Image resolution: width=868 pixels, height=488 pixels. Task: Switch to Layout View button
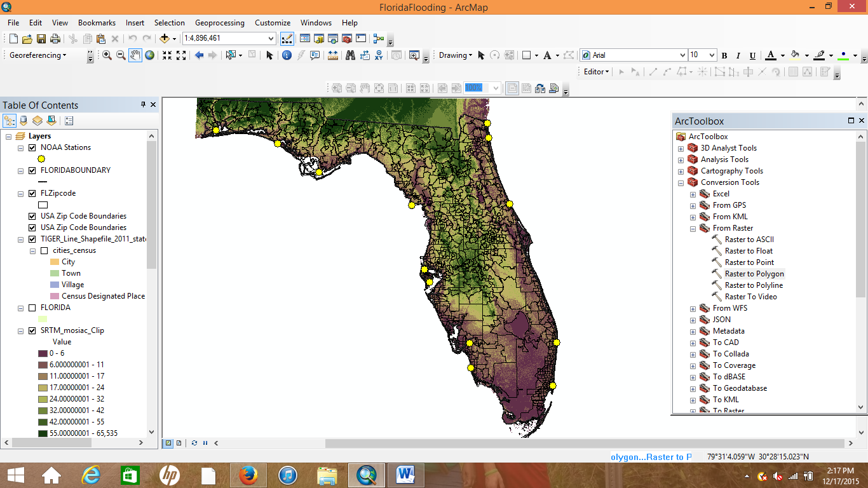click(x=179, y=443)
